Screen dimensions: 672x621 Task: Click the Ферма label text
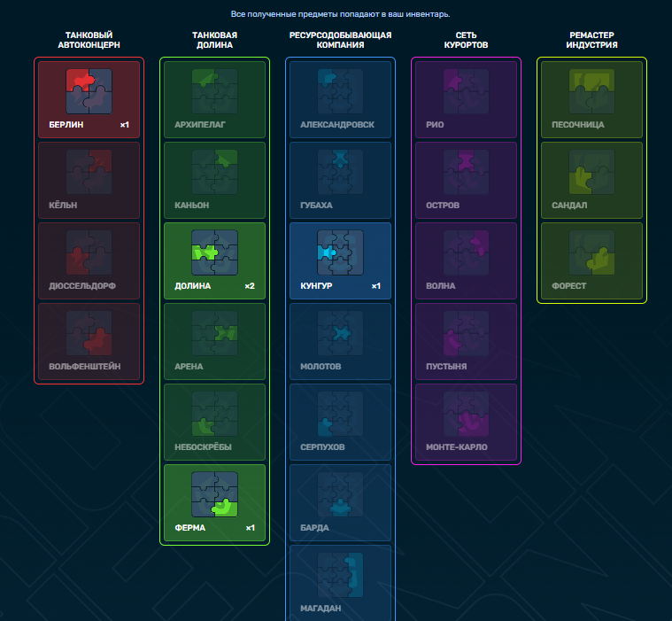click(189, 528)
